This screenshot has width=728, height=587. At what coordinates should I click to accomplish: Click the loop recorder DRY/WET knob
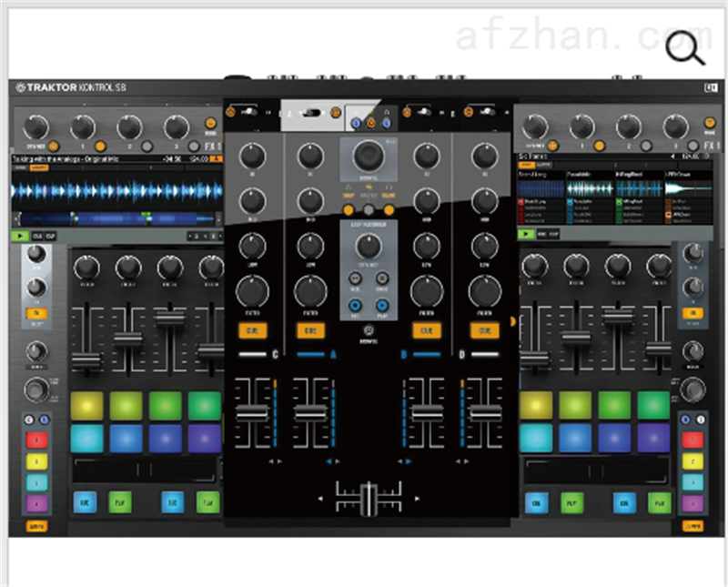point(369,246)
